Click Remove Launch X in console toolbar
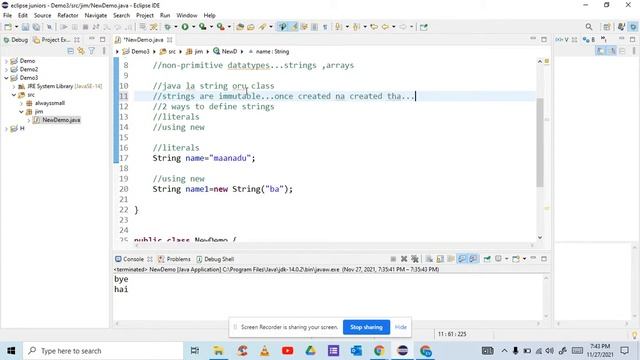640x360 pixels. point(404,259)
